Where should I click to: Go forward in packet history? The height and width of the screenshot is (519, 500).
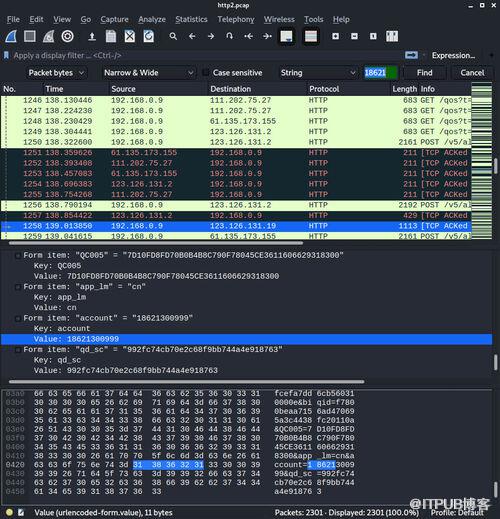click(211, 36)
